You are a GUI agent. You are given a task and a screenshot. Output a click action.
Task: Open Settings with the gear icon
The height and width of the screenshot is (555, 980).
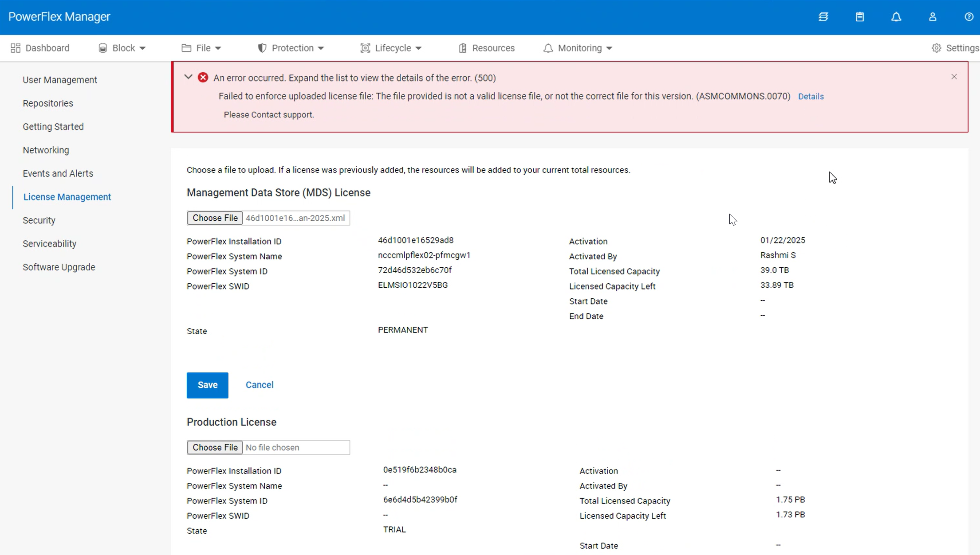(936, 48)
